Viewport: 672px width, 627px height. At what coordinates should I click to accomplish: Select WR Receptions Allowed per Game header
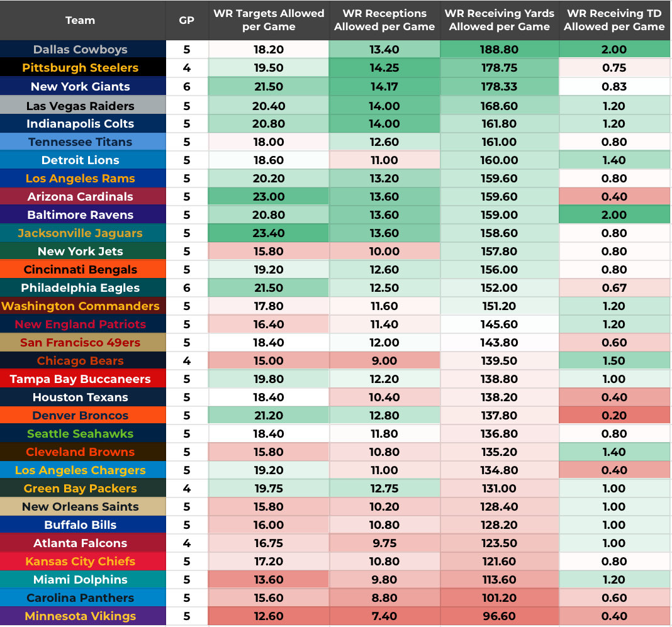click(x=384, y=20)
